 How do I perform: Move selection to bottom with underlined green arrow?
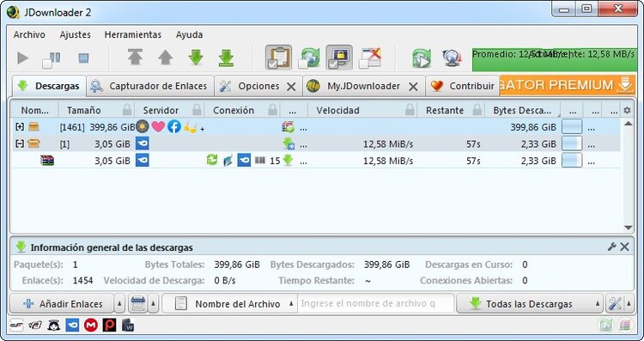click(226, 58)
